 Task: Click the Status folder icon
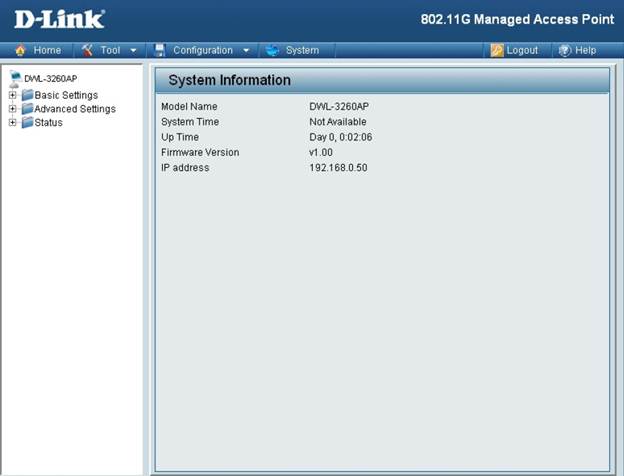coord(27,122)
